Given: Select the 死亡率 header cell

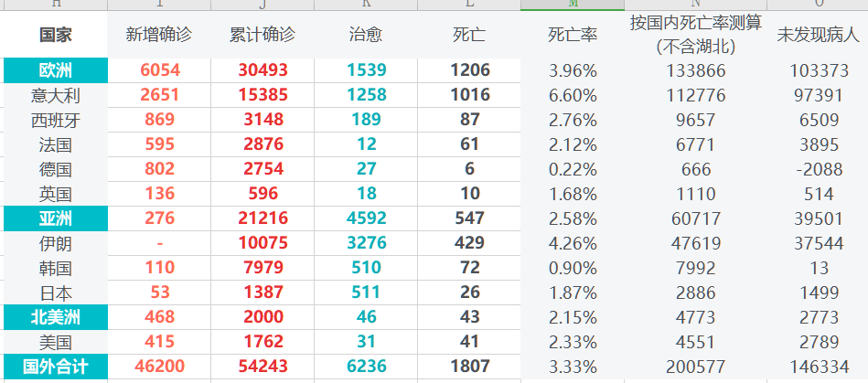Looking at the screenshot, I should [573, 35].
